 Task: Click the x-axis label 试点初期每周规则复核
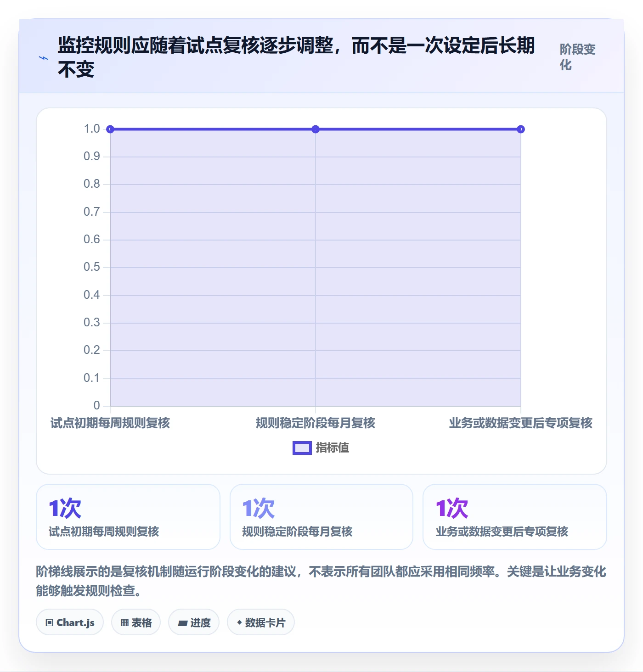[110, 423]
